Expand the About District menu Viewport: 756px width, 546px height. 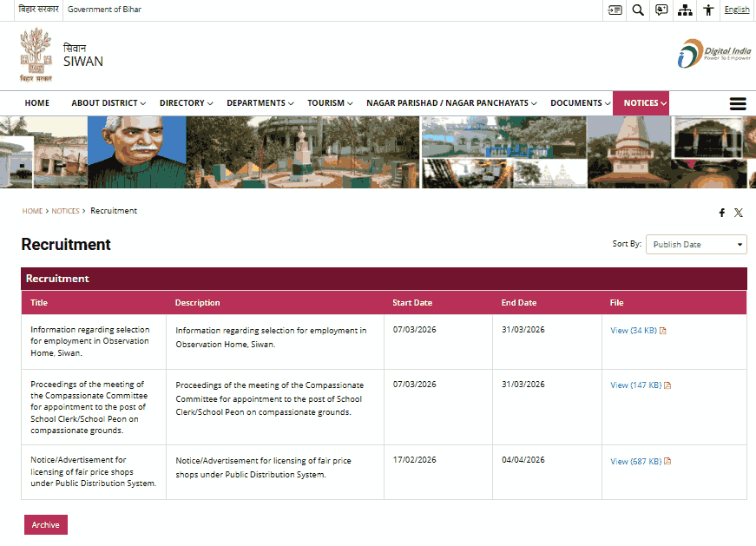tap(108, 103)
